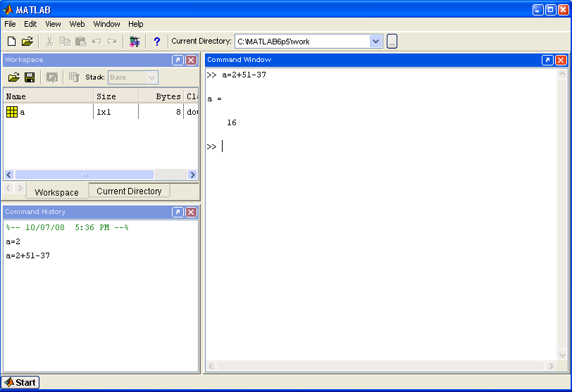Minimize the MATLAB window
The width and height of the screenshot is (572, 392).
point(538,10)
